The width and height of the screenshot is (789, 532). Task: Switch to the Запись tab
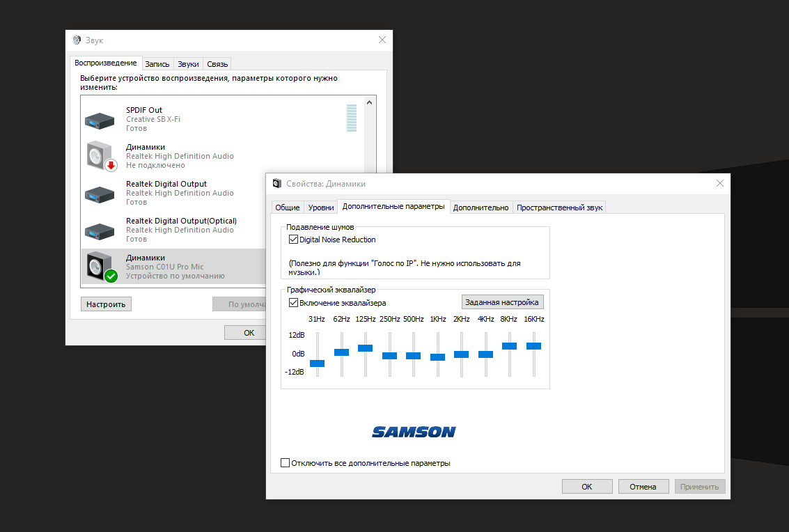[x=157, y=64]
